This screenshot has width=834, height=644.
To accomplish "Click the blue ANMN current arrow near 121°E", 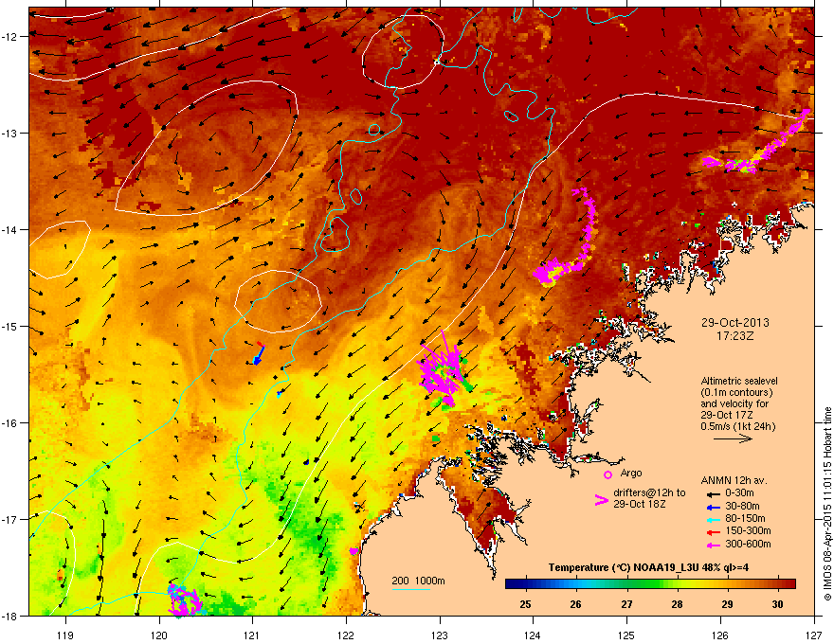I will [259, 354].
